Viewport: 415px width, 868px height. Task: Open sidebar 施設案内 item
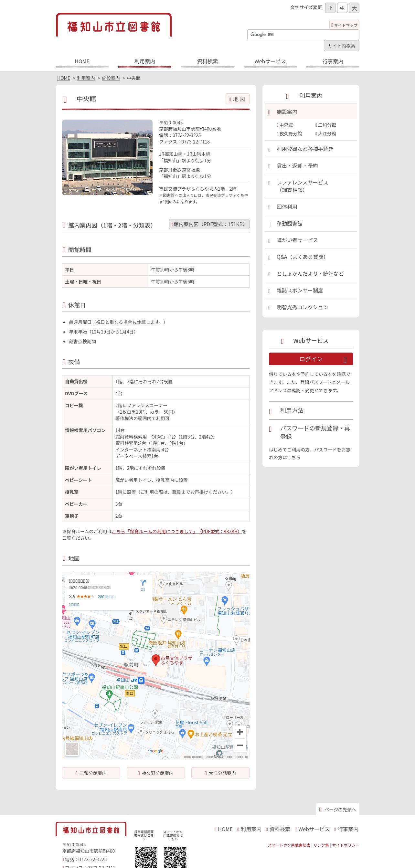(x=311, y=112)
